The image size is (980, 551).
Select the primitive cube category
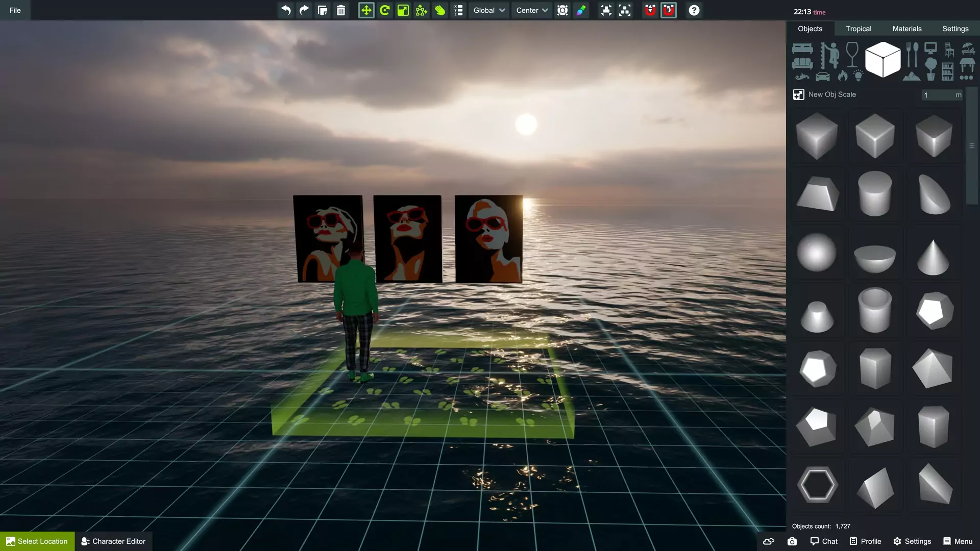883,60
